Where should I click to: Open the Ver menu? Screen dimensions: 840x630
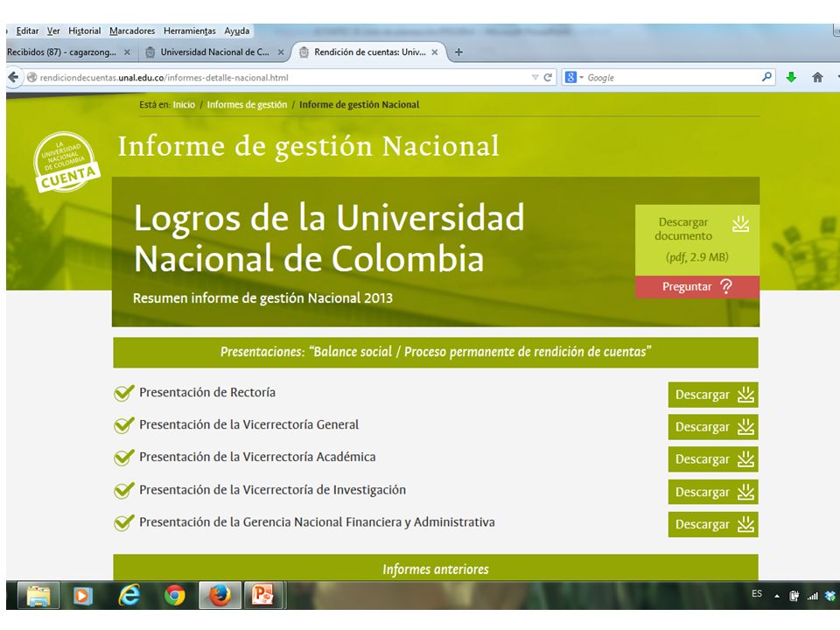coord(53,31)
